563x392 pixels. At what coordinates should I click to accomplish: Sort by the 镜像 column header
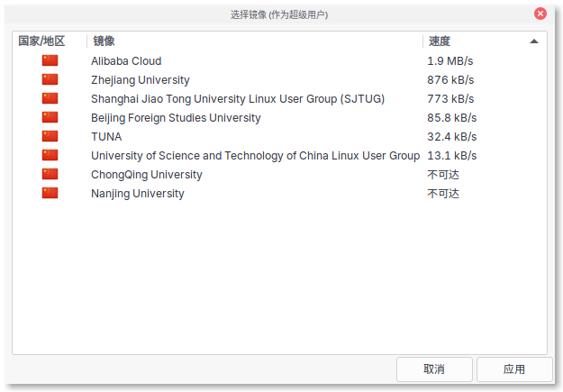click(104, 41)
